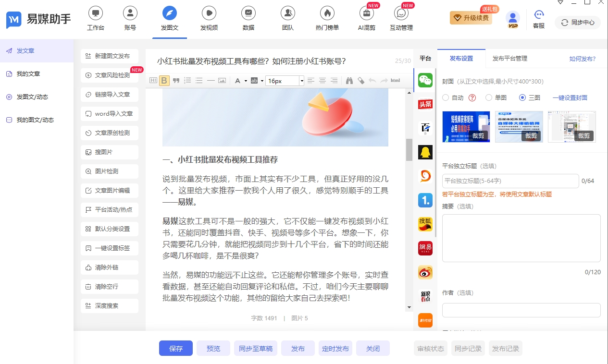The image size is (608, 364).
Task: Click the blockquote icon in editor toolbar
Action: [x=176, y=81]
